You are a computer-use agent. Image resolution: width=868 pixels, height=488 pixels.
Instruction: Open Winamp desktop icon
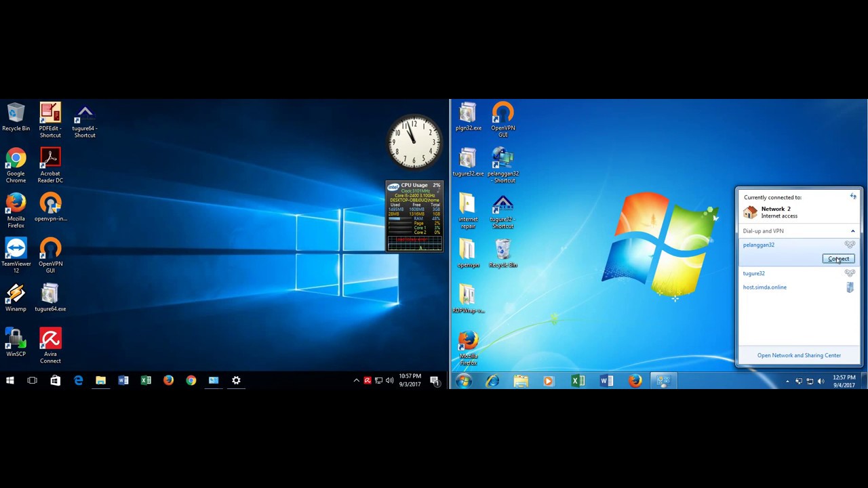point(16,298)
